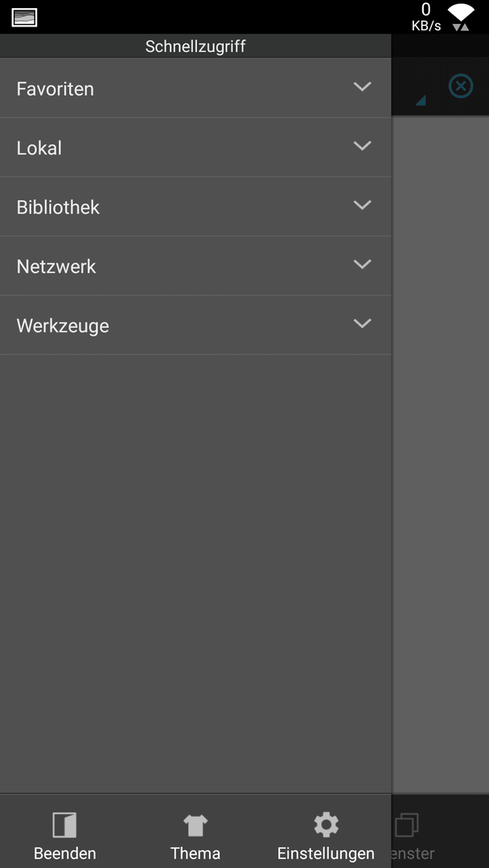The width and height of the screenshot is (489, 868).
Task: Select the Favoriten menu entry
Action: [x=195, y=88]
